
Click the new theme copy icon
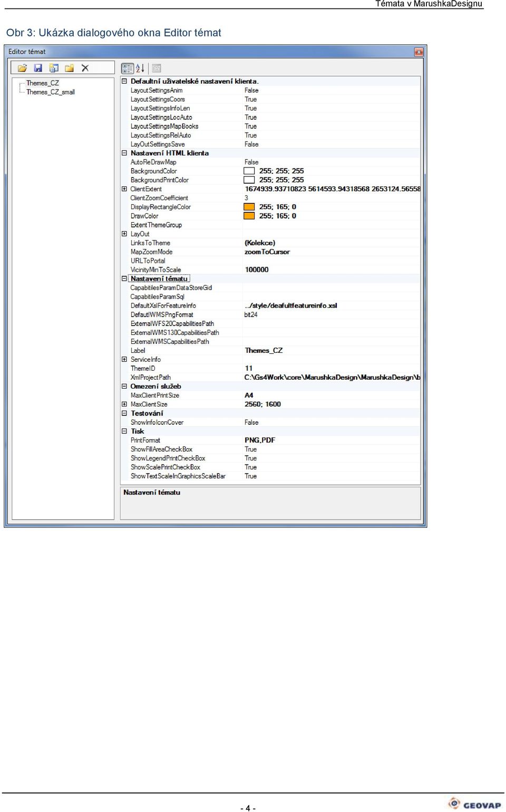click(54, 68)
